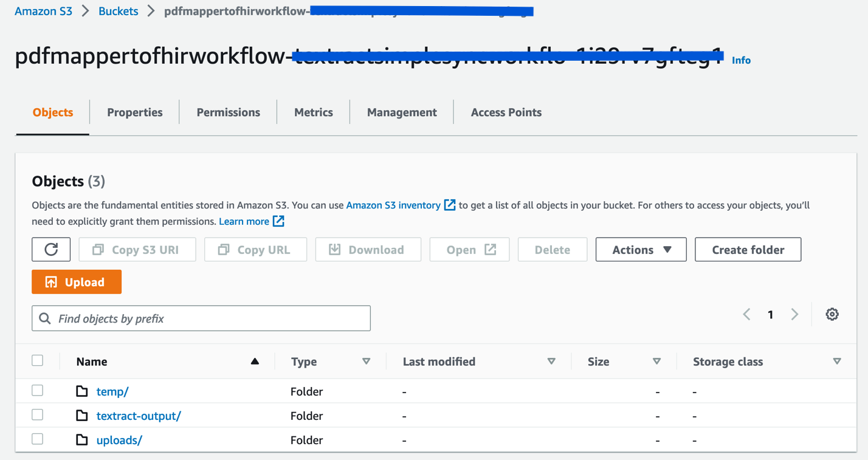Image resolution: width=868 pixels, height=460 pixels.
Task: Go to Amazon S3 breadcrumb link
Action: point(43,11)
